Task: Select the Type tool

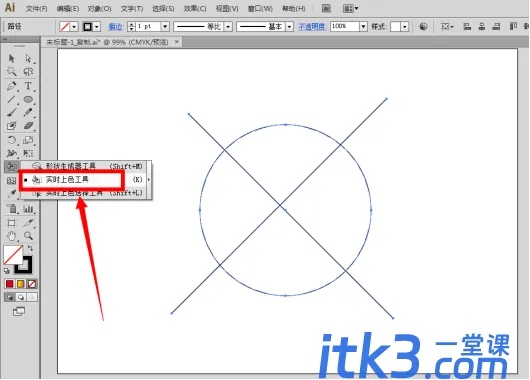Action: click(28, 86)
